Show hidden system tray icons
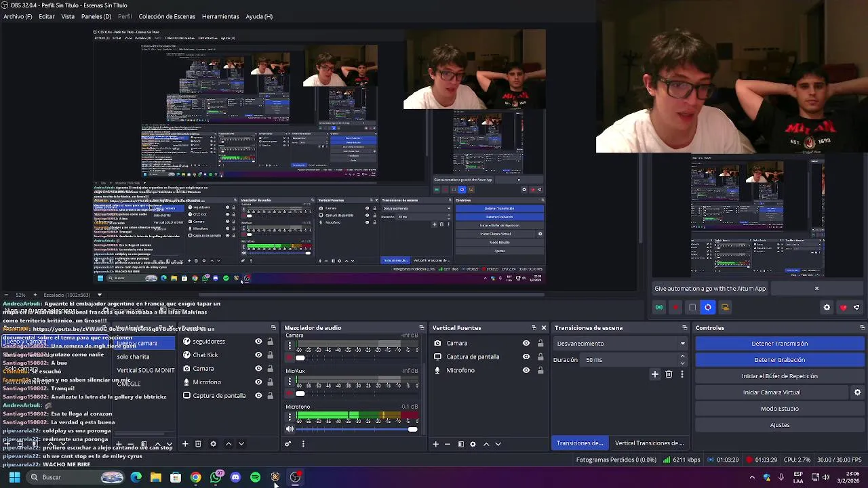The height and width of the screenshot is (488, 868). 751,477
